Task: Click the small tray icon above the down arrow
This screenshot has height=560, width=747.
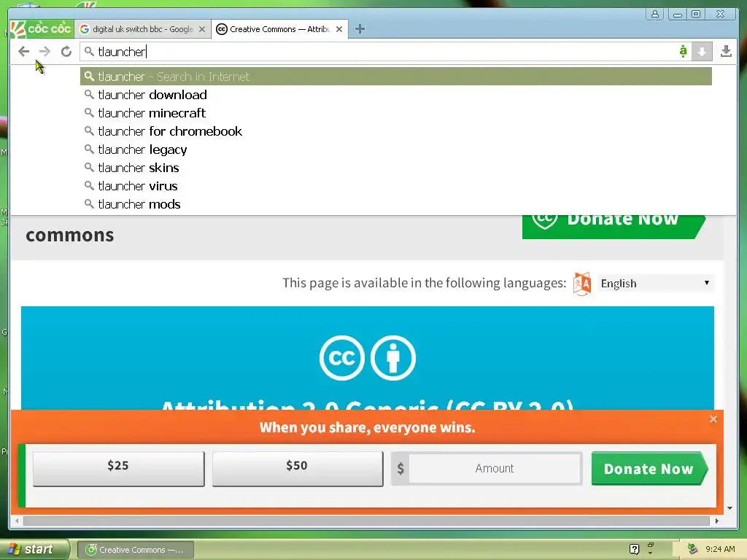Action: click(650, 545)
